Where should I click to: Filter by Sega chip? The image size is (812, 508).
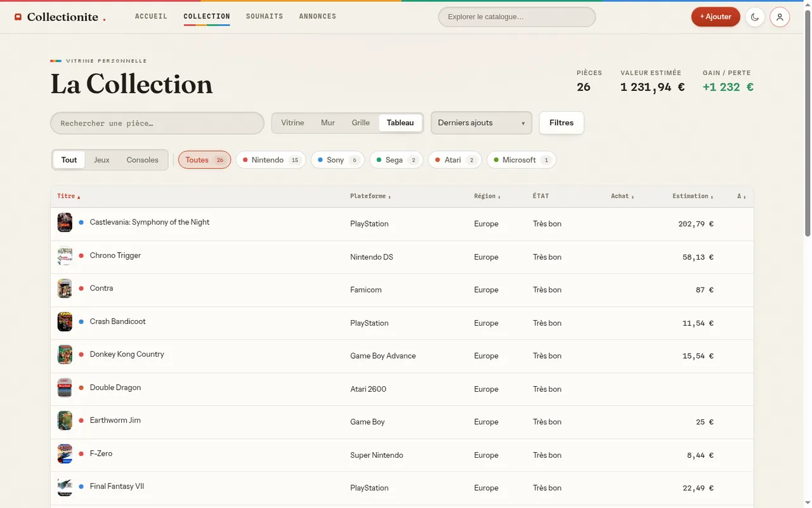pyautogui.click(x=396, y=160)
